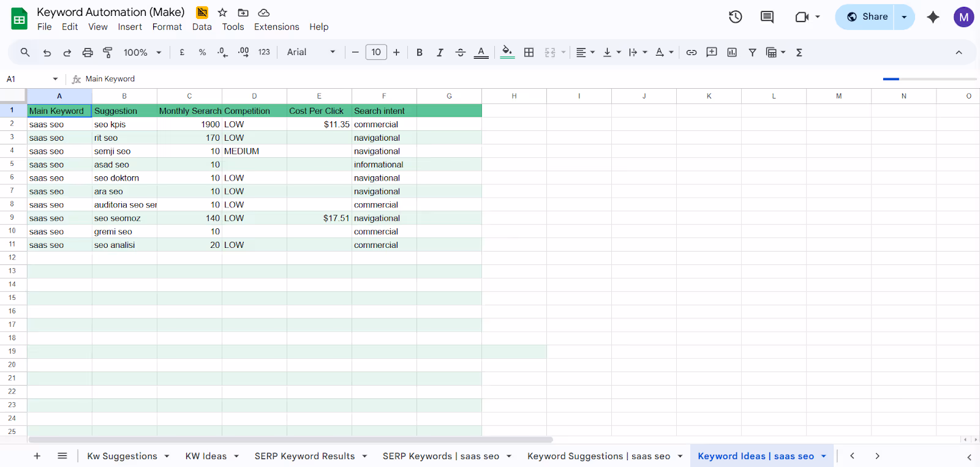Open Gemini sparkle assistant
The width and height of the screenshot is (980, 467).
(933, 17)
